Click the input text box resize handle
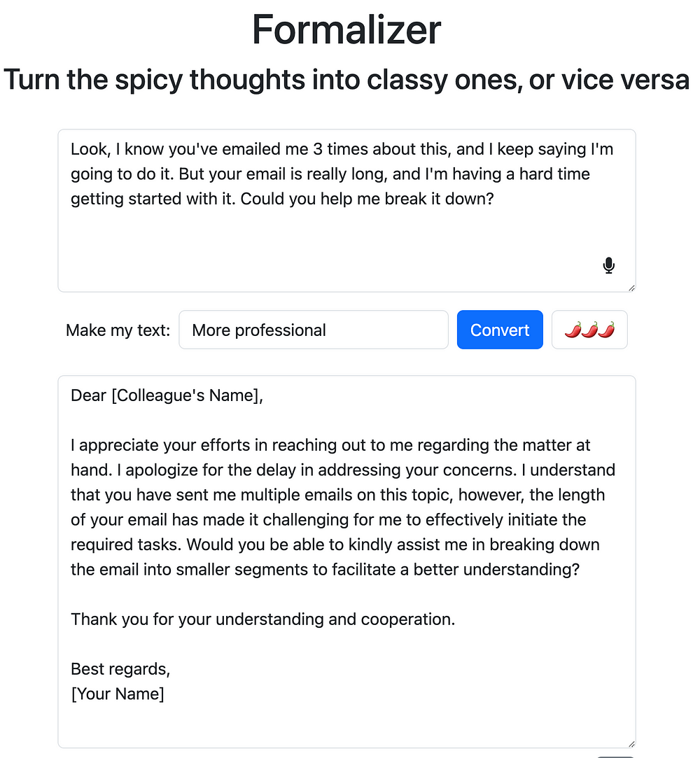Screen dimensions: 700x758 coord(631,288)
